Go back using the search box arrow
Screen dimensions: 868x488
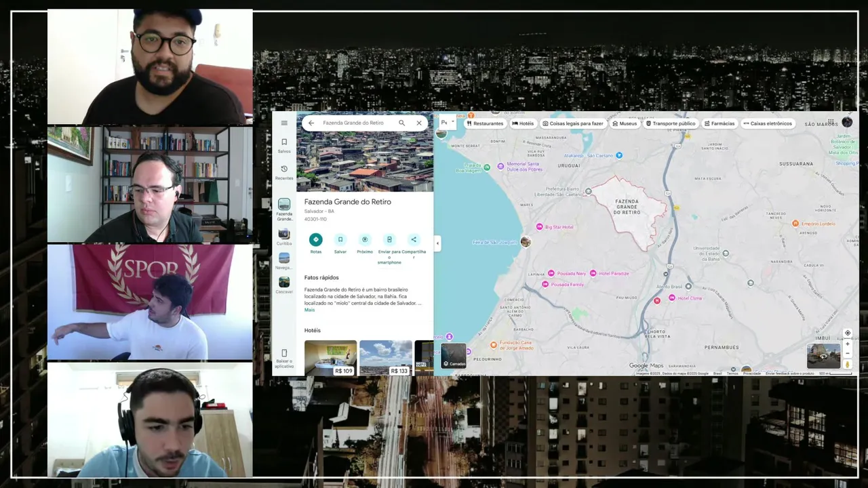pos(311,123)
